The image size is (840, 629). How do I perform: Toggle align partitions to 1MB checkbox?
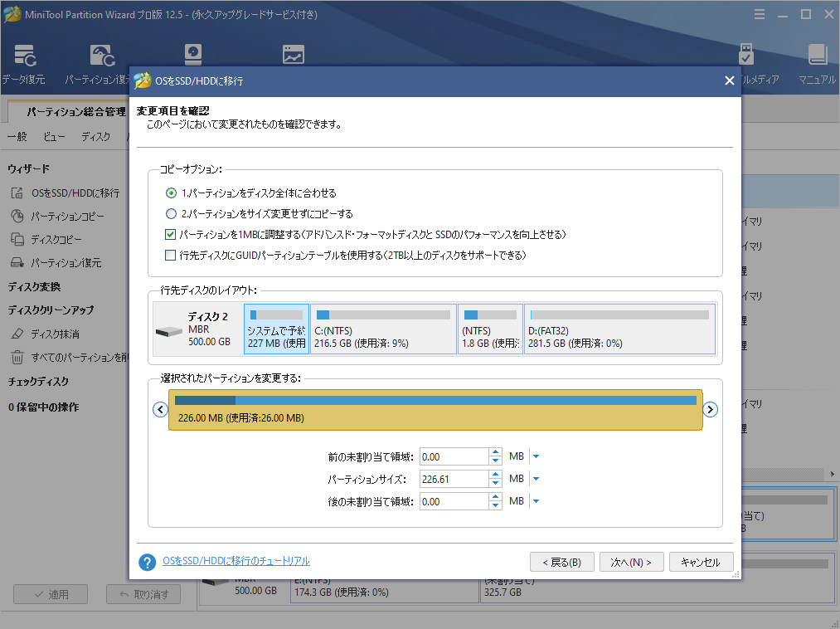point(170,234)
